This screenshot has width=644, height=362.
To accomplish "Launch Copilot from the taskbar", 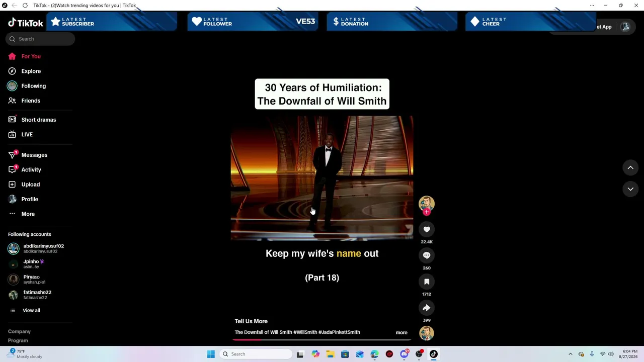I will coord(315,354).
